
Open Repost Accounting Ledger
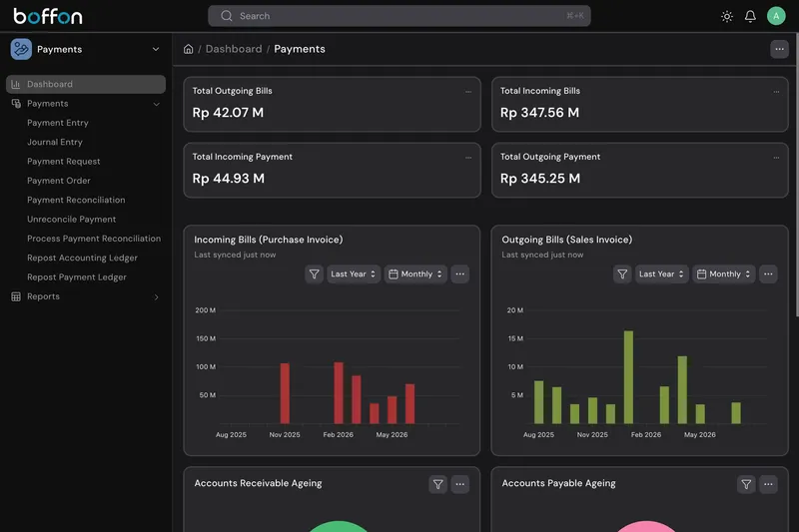[82, 259]
